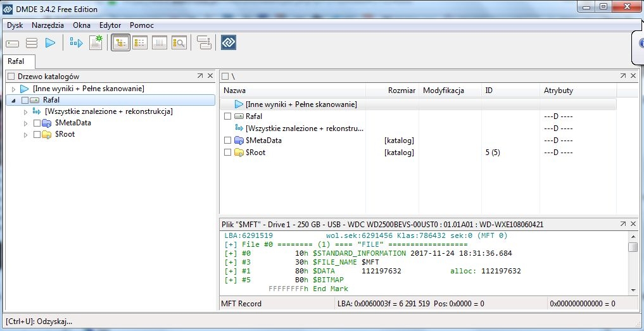
Task: Check the Rafal checkbox in file list
Action: click(227, 116)
